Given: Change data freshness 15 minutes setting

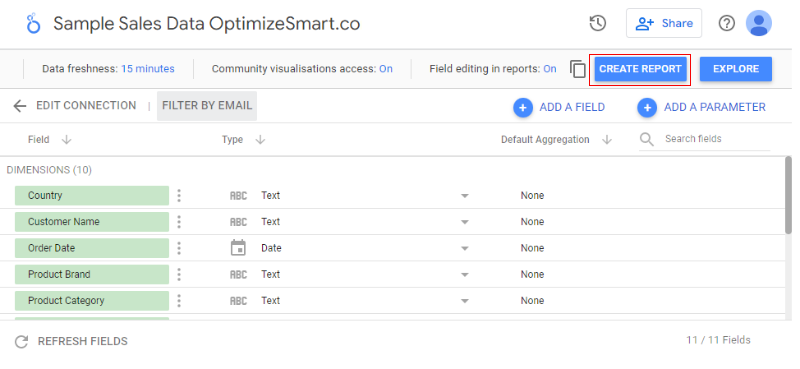Looking at the screenshot, I should [x=147, y=68].
